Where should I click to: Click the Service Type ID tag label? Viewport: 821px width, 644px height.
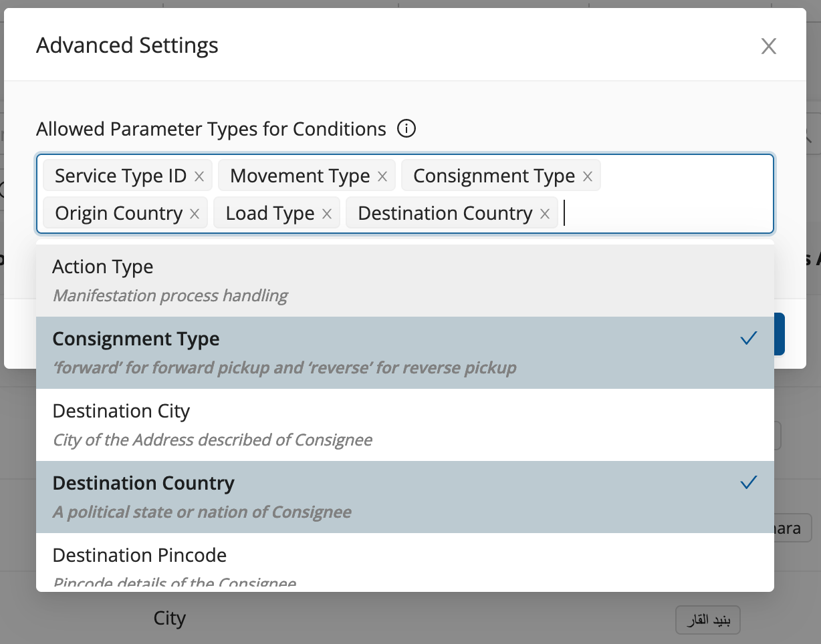120,176
